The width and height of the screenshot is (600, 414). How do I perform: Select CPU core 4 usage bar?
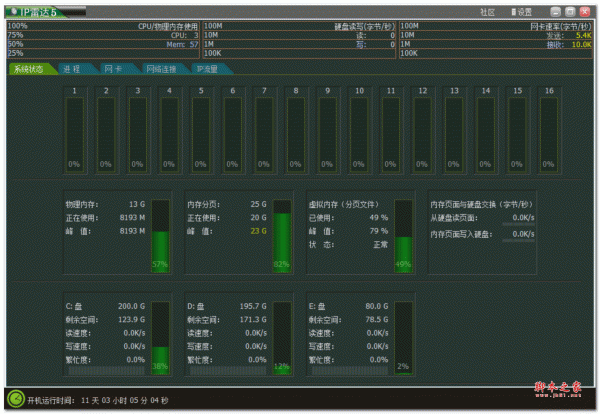pos(170,134)
